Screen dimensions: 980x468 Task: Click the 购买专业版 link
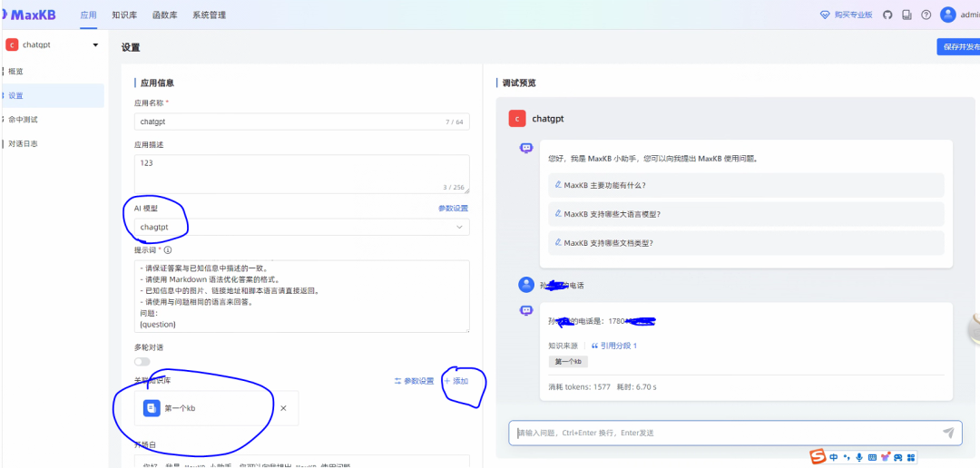853,15
